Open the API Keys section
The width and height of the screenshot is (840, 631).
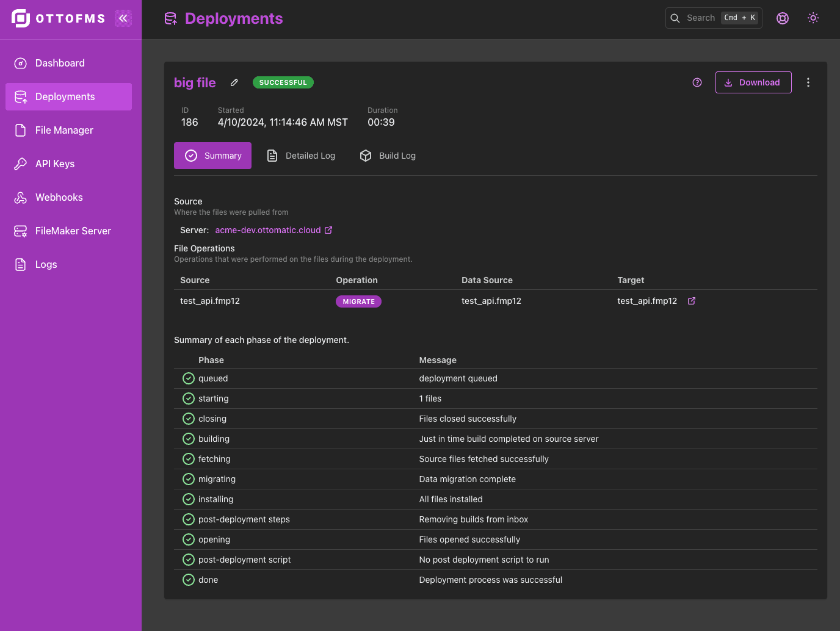pos(54,164)
